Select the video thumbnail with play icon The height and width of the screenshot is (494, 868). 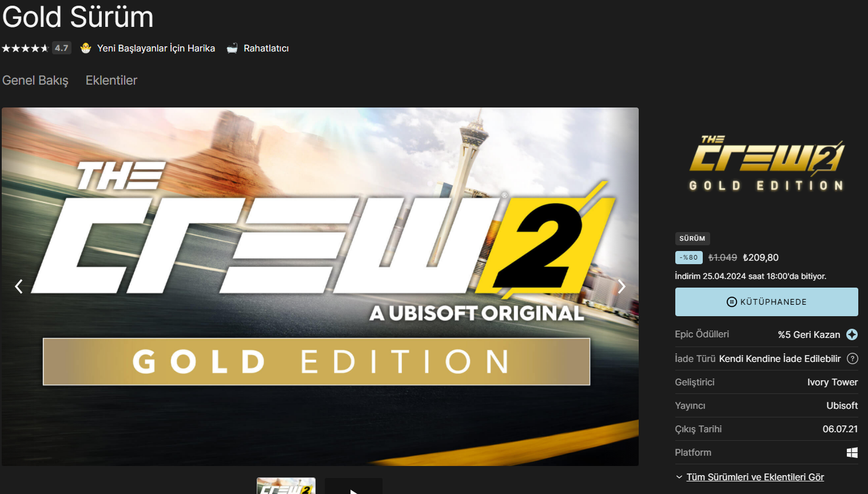(353, 486)
